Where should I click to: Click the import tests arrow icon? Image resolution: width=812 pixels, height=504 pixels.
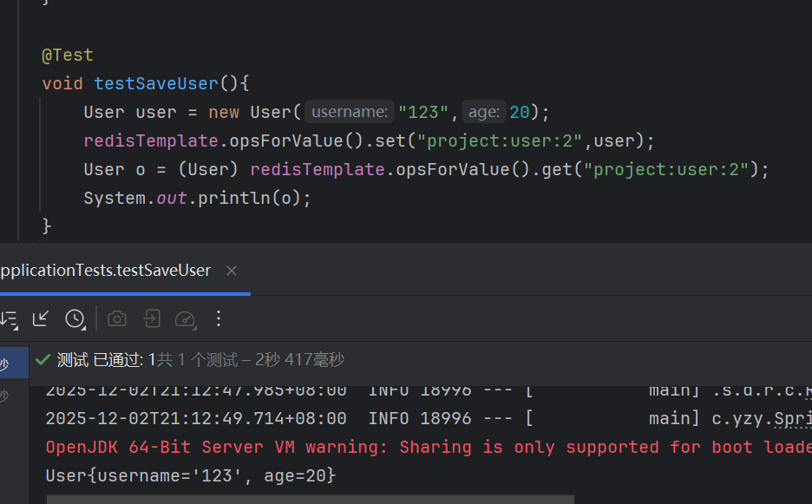pyautogui.click(x=152, y=318)
